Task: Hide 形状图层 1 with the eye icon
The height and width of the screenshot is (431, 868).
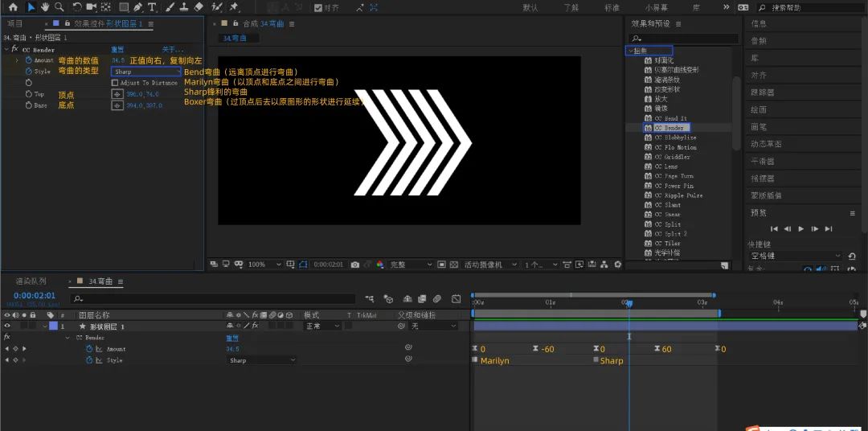Action: 7,326
